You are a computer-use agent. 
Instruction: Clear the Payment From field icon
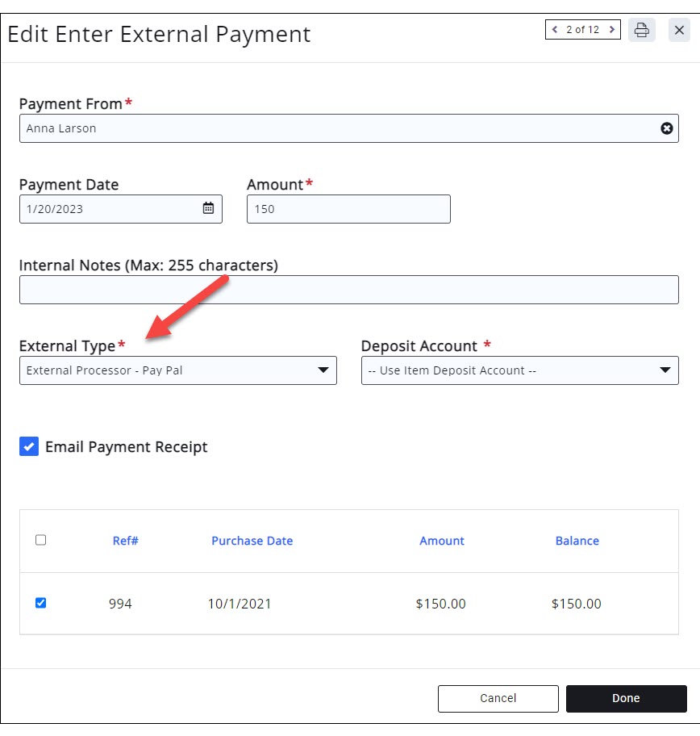667,128
